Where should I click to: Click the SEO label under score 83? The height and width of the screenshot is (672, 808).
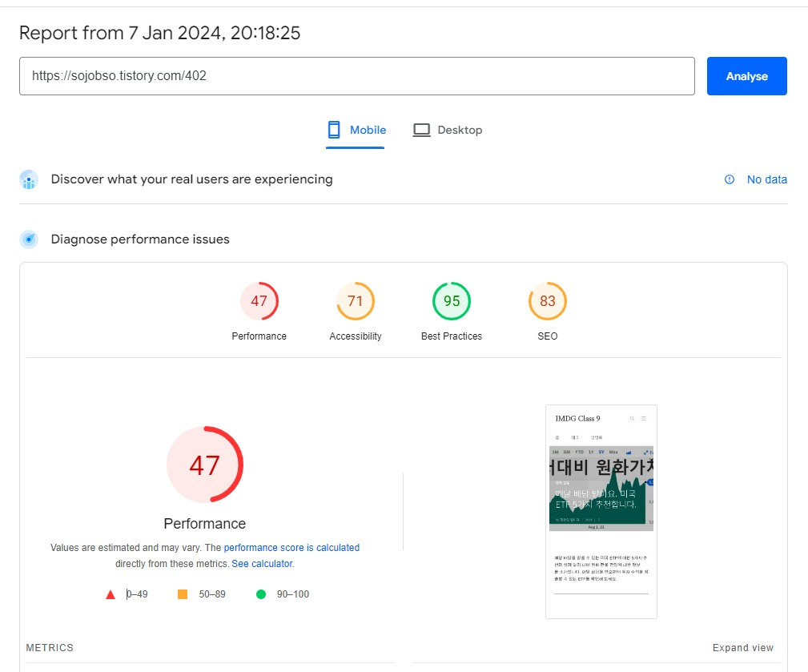point(547,336)
